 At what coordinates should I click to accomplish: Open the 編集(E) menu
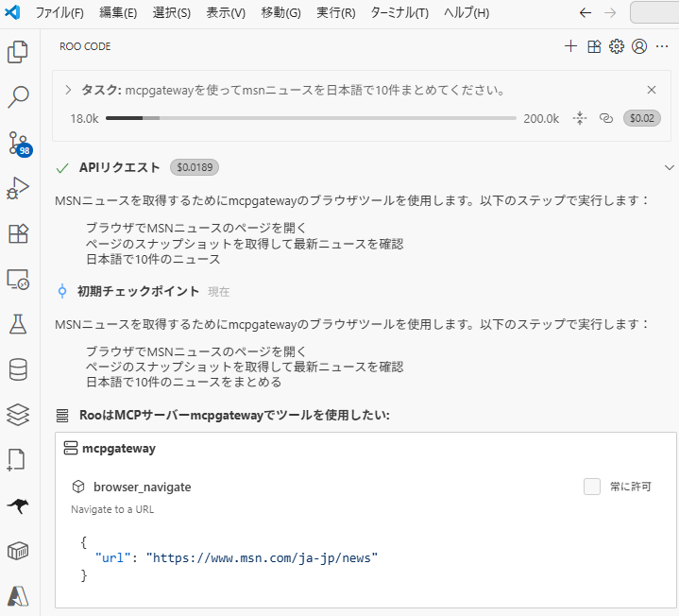coord(118,12)
